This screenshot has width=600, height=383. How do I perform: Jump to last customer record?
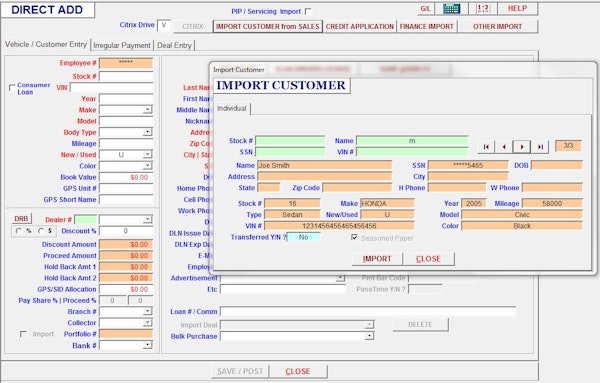pyautogui.click(x=540, y=147)
